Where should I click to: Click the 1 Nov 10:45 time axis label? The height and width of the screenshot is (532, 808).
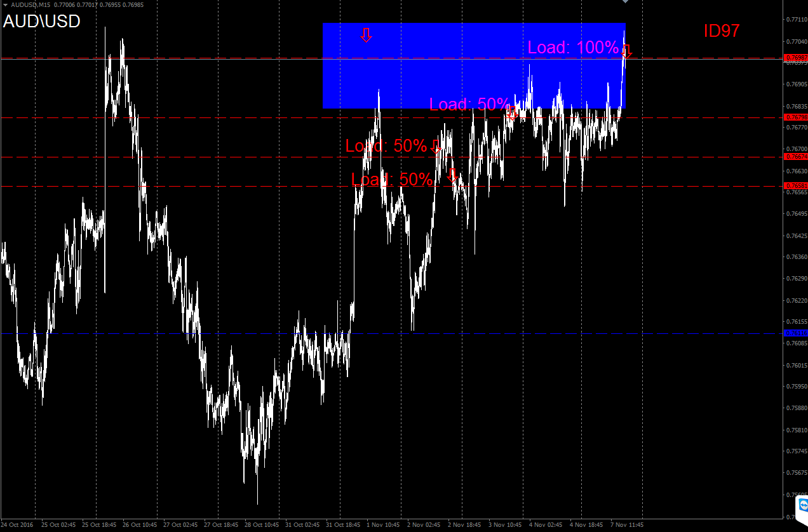click(383, 525)
